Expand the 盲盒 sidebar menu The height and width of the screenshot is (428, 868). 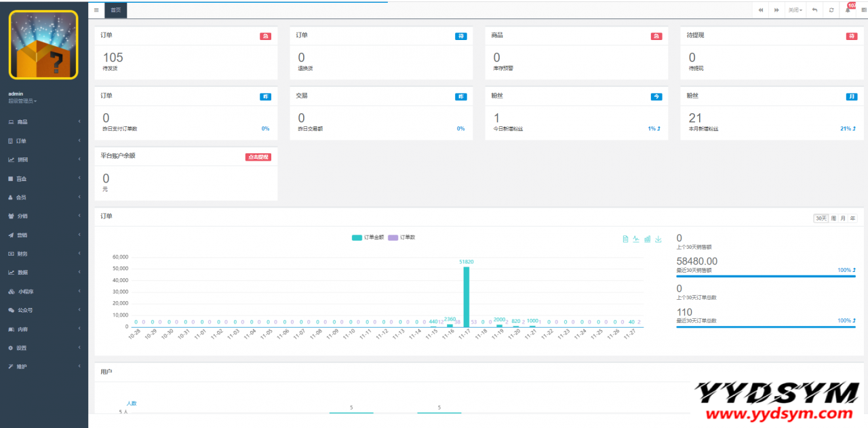(x=44, y=178)
